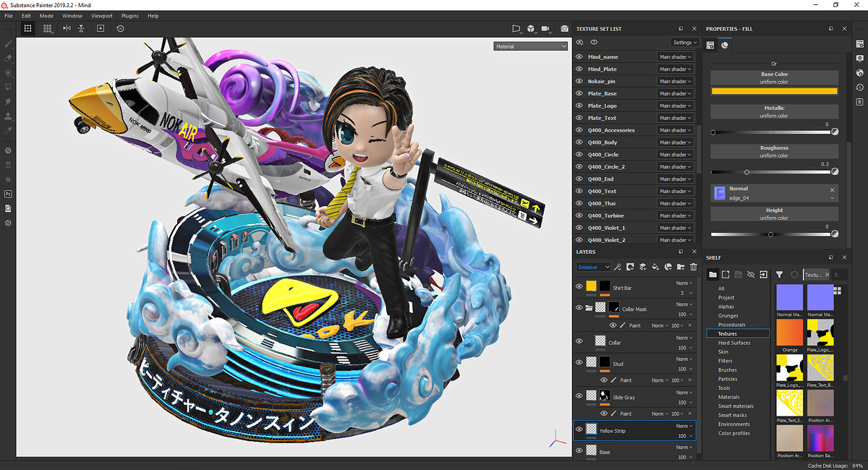Switch Shelf to grid view icon
The width and height of the screenshot is (868, 470).
(x=837, y=290)
